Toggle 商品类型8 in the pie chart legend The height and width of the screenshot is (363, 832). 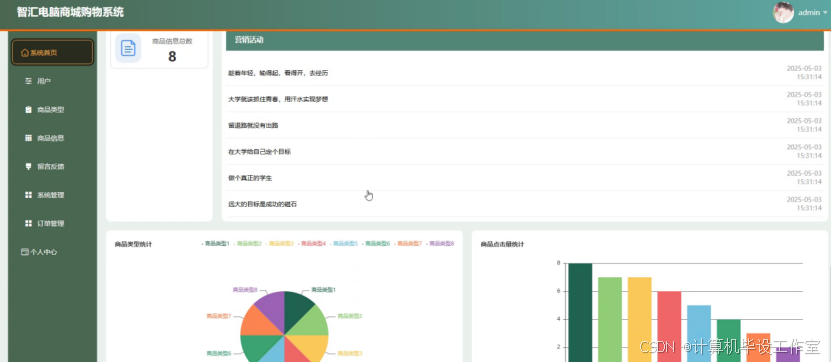pos(440,244)
